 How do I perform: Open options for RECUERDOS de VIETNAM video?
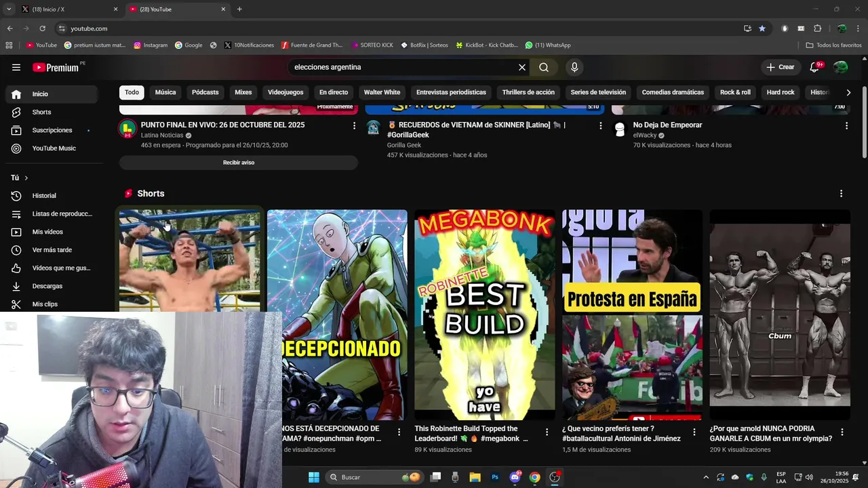[x=600, y=125]
